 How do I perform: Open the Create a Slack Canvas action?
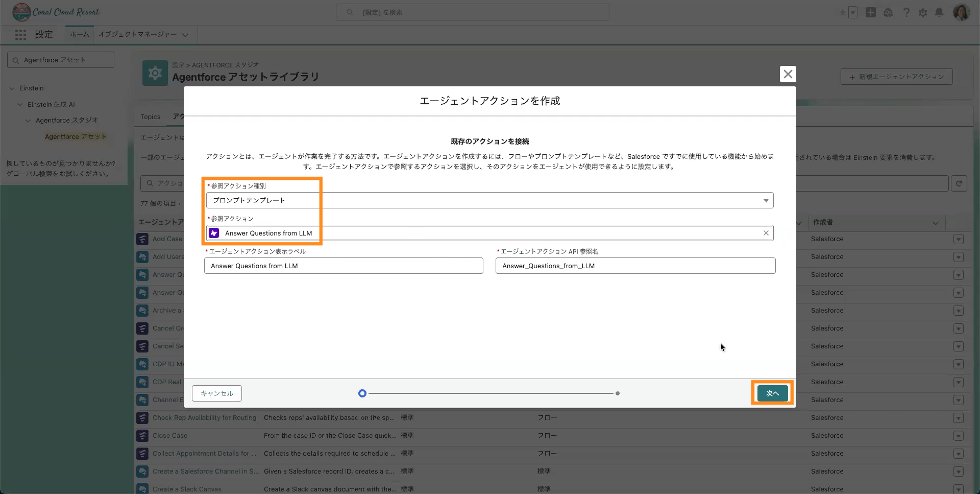click(x=187, y=489)
